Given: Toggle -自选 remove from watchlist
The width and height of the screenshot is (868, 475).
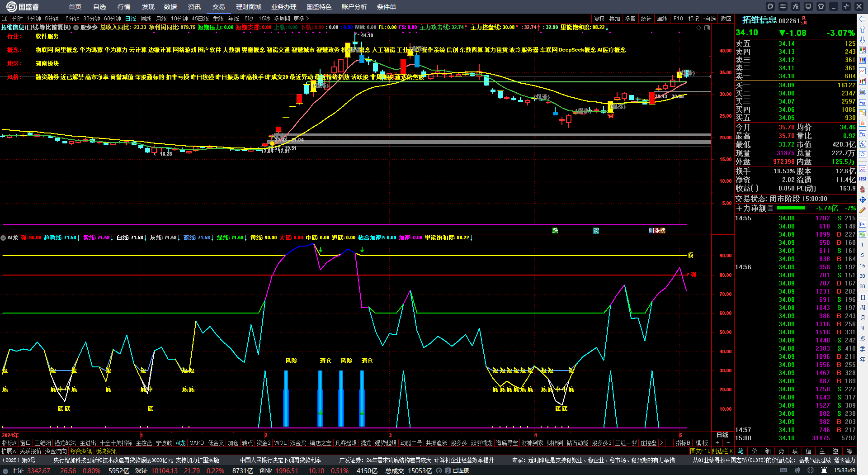Looking at the screenshot, I should [x=710, y=19].
